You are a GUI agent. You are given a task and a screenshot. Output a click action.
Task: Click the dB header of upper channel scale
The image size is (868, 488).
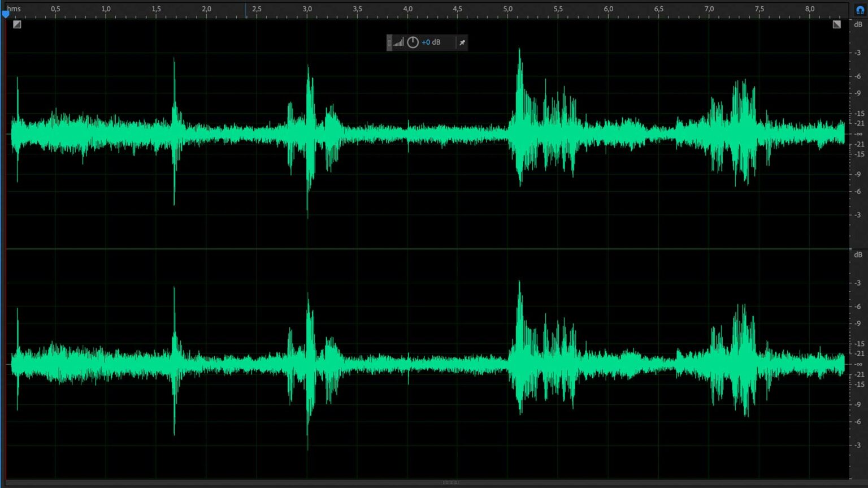click(858, 24)
